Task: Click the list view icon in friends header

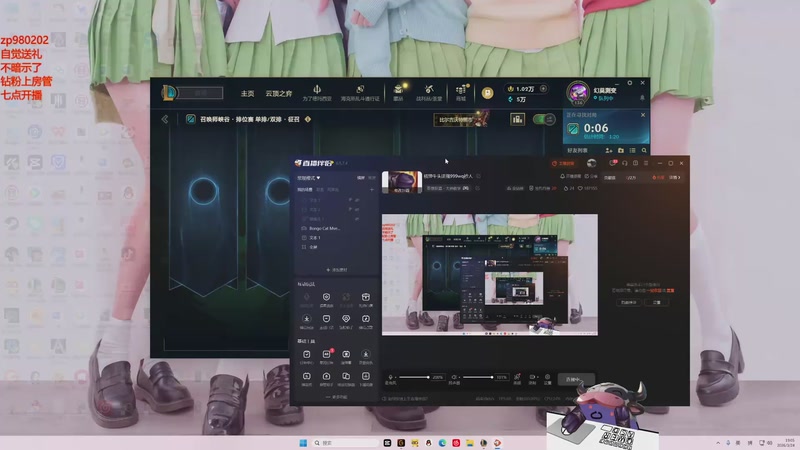Action: (633, 151)
